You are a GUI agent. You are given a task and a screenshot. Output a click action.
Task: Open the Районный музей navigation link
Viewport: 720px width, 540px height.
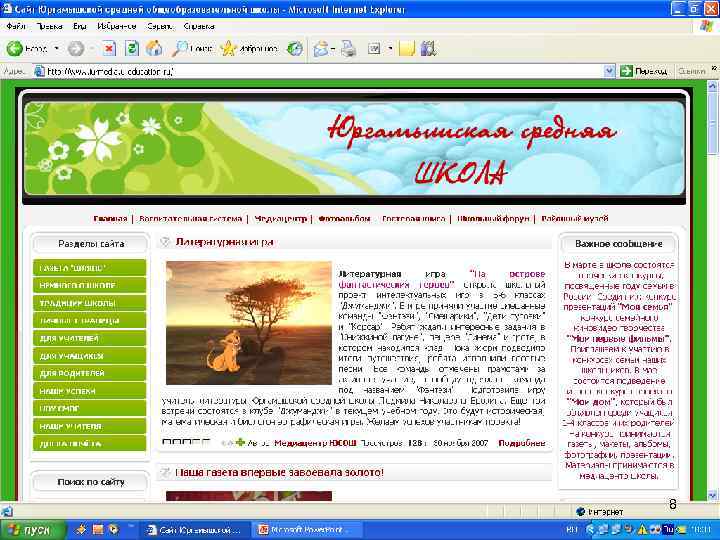575,219
